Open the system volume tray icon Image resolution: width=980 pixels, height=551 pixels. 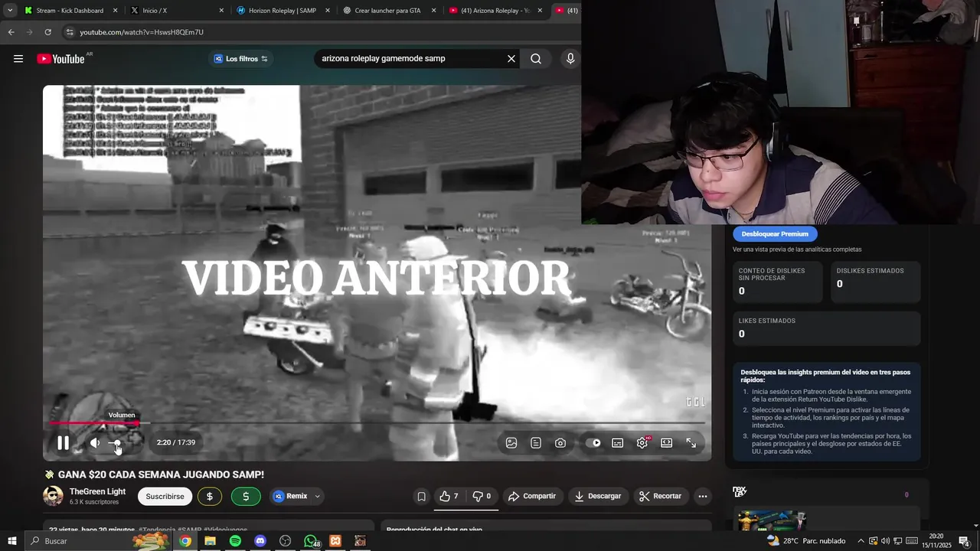pyautogui.click(x=886, y=541)
